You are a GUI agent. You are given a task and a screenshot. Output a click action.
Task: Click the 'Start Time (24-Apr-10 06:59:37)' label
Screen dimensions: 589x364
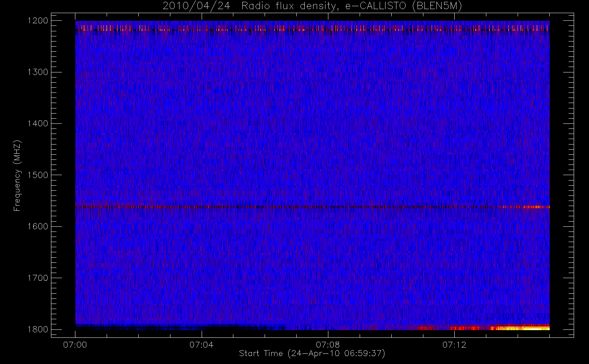[x=312, y=353]
